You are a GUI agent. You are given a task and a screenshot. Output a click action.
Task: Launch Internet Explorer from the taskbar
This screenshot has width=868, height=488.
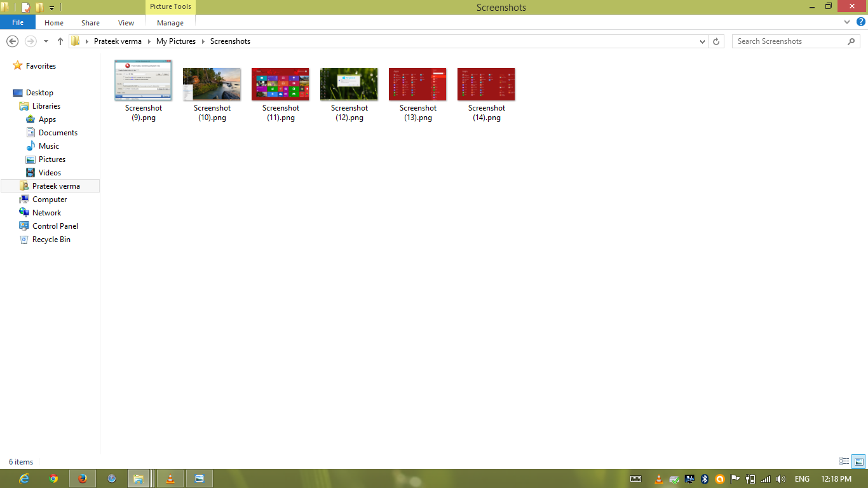(25, 478)
